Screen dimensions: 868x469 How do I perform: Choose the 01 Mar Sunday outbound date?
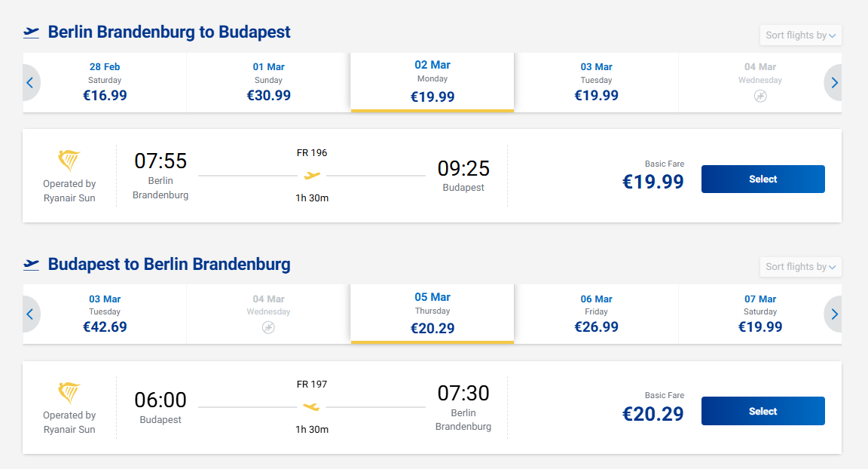[268, 82]
